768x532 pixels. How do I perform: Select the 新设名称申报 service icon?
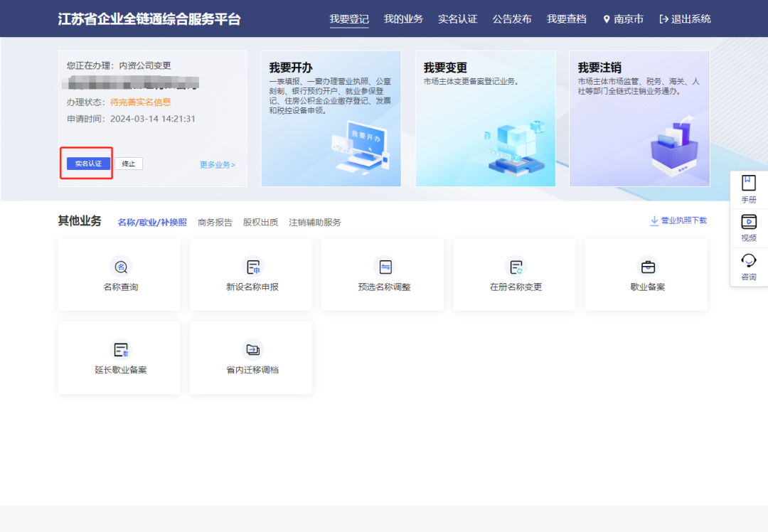pyautogui.click(x=250, y=274)
